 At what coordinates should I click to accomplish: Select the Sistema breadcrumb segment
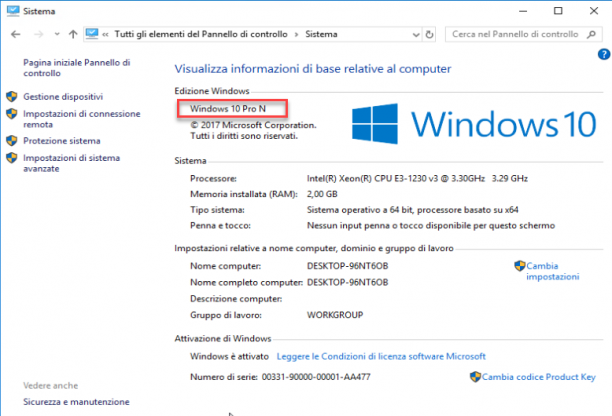pyautogui.click(x=321, y=34)
